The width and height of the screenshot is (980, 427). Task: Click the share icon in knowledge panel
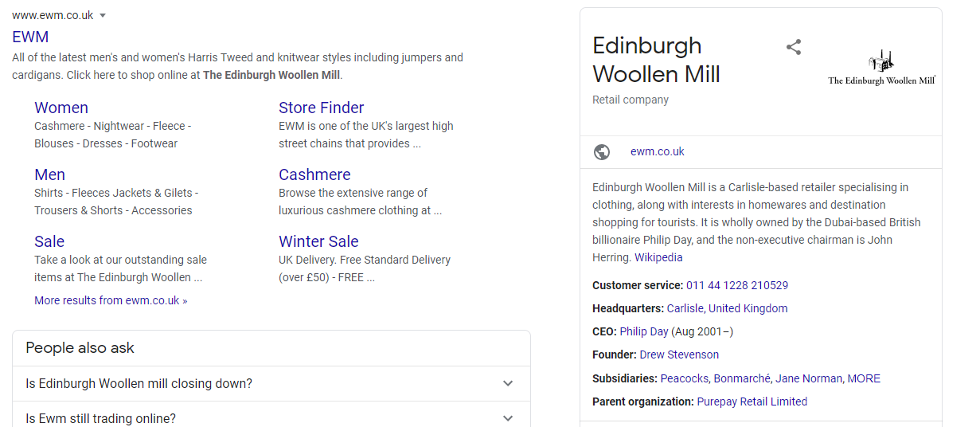point(793,47)
